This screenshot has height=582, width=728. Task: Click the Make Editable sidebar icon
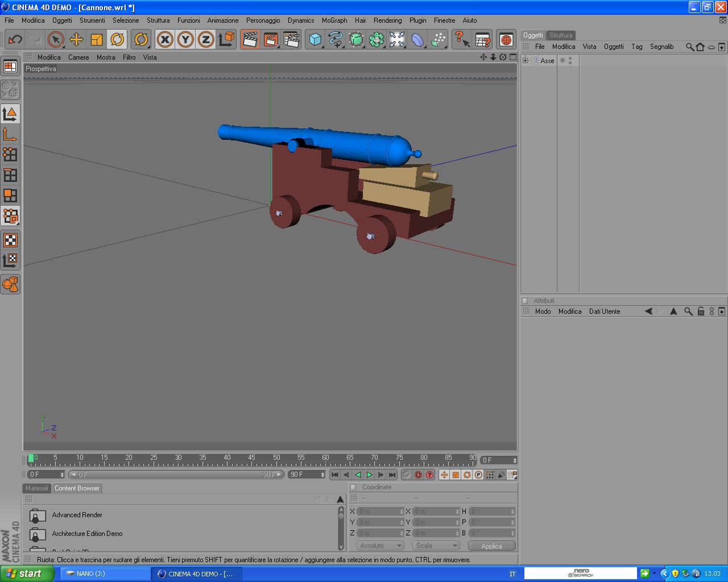pos(10,89)
